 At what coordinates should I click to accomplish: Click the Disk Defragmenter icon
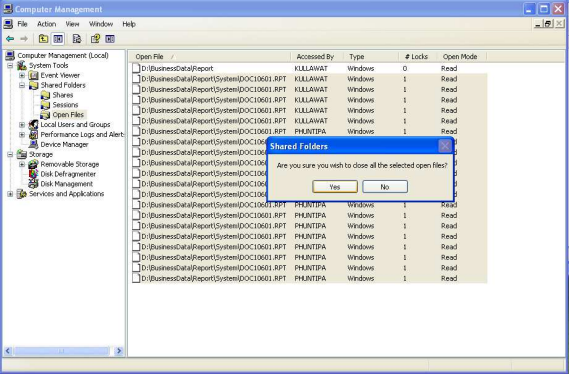[x=34, y=174]
